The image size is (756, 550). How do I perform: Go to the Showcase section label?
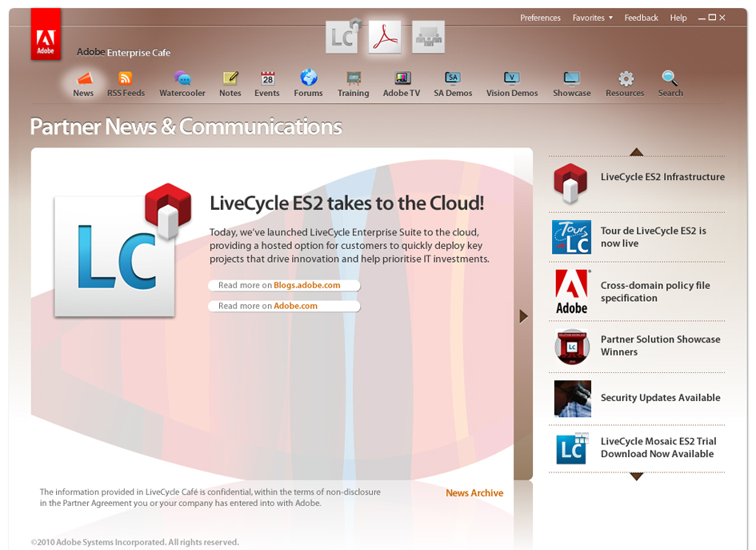[x=572, y=93]
